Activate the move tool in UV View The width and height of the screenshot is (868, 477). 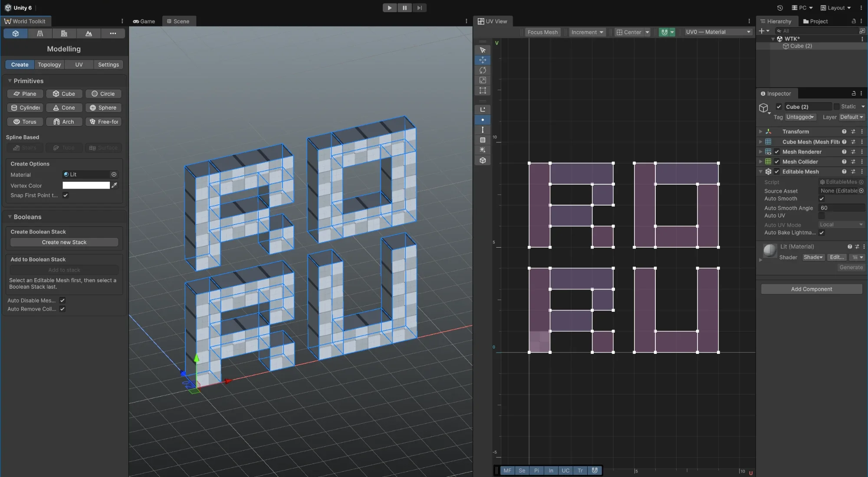483,60
